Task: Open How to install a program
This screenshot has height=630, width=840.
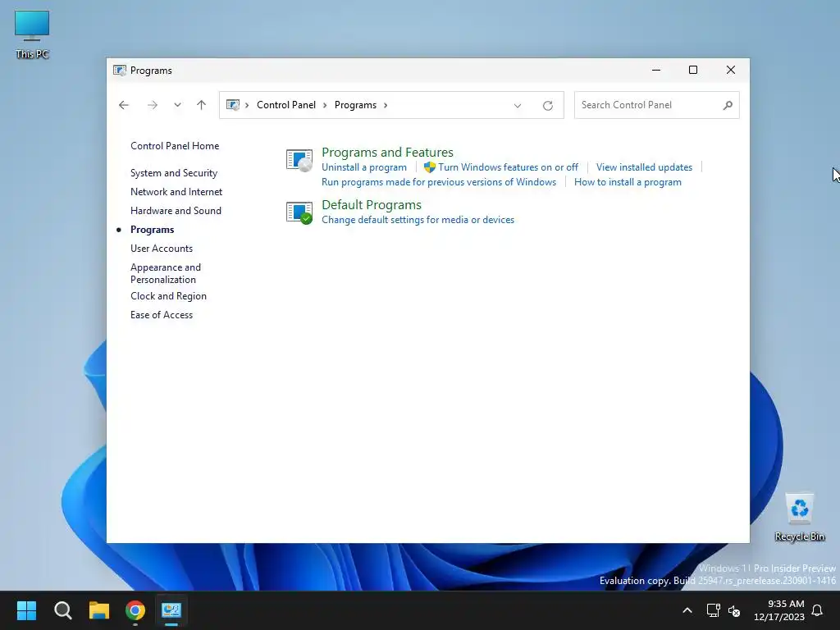Action: coord(628,182)
